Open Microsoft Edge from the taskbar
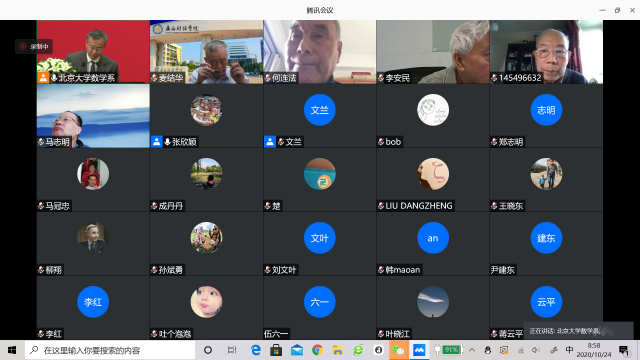640x360 pixels. coord(256,350)
